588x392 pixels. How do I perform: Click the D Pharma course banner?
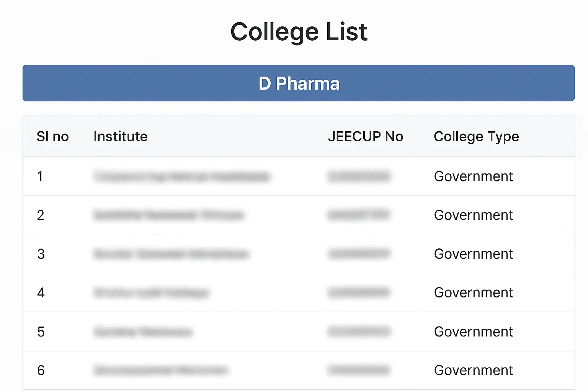[x=299, y=83]
